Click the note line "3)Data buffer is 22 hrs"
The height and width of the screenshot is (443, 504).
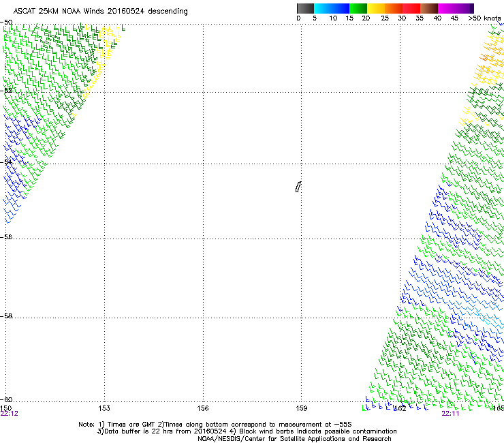click(x=247, y=431)
